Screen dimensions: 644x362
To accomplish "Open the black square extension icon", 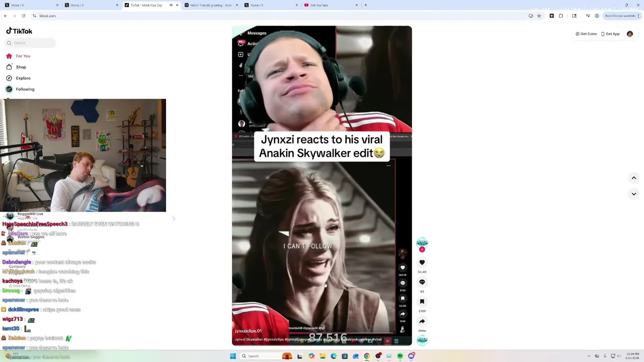I will point(551,16).
